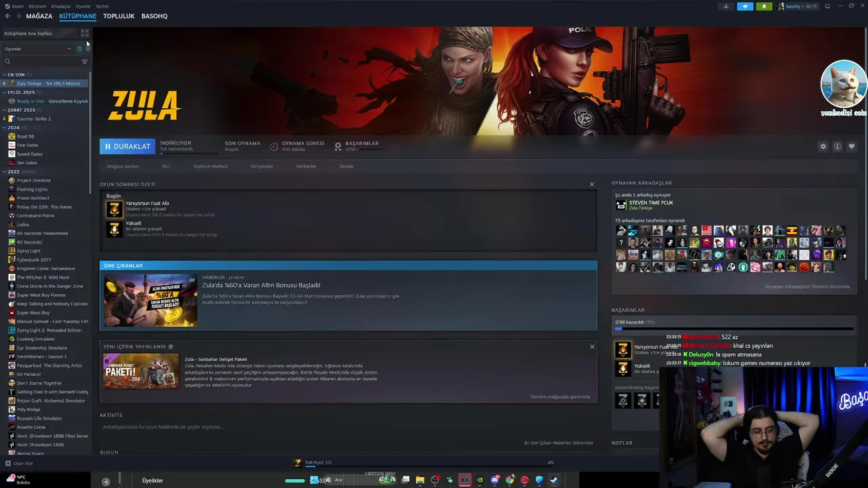Screen dimensions: 868x488
Task: Open the TOPLULUK tab
Action: [x=119, y=16]
